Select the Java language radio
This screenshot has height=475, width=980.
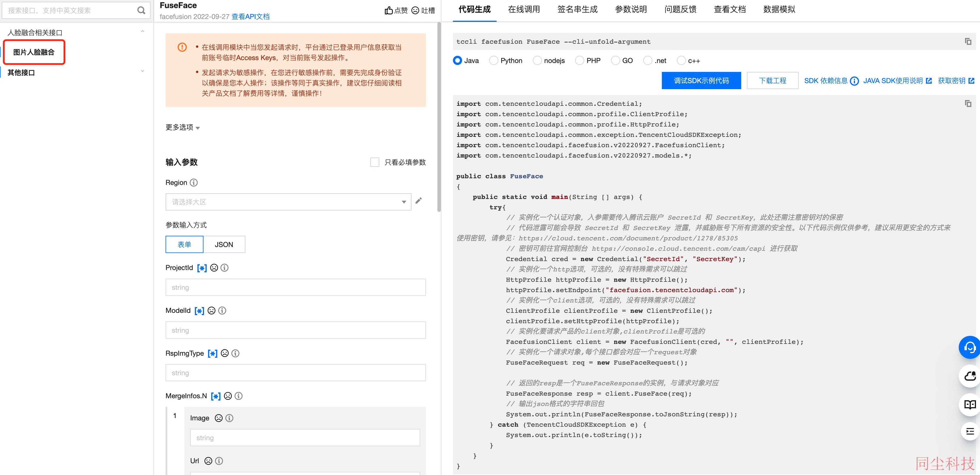point(458,60)
